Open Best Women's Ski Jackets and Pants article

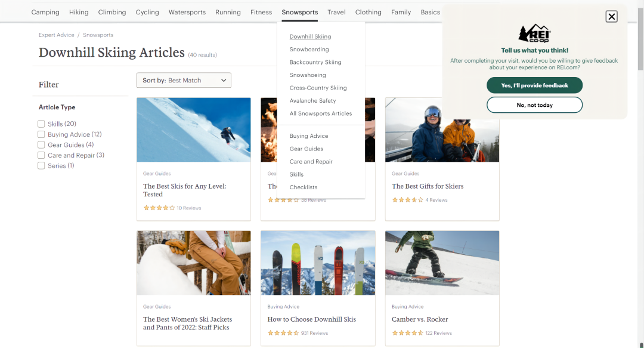point(187,324)
